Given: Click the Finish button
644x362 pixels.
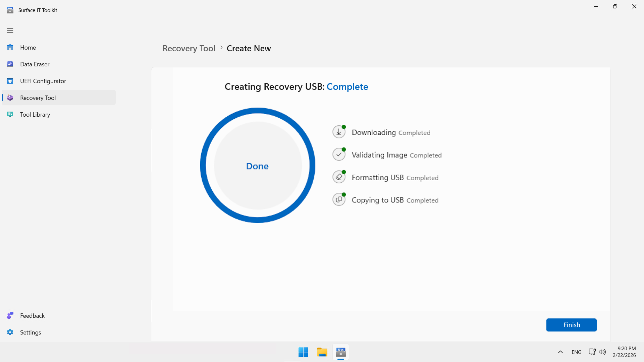Looking at the screenshot, I should pos(571,325).
